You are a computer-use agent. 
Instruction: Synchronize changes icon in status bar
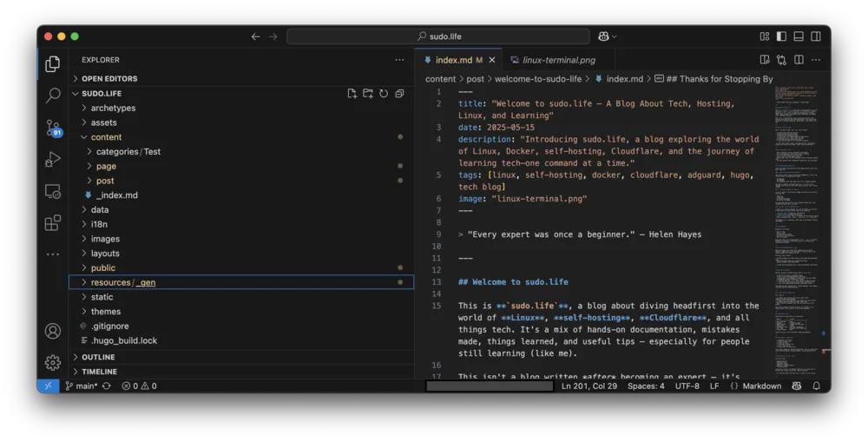point(107,386)
